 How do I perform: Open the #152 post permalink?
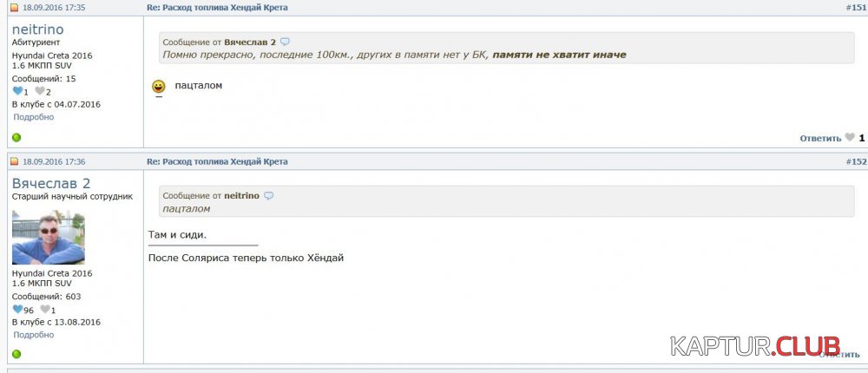[855, 162]
